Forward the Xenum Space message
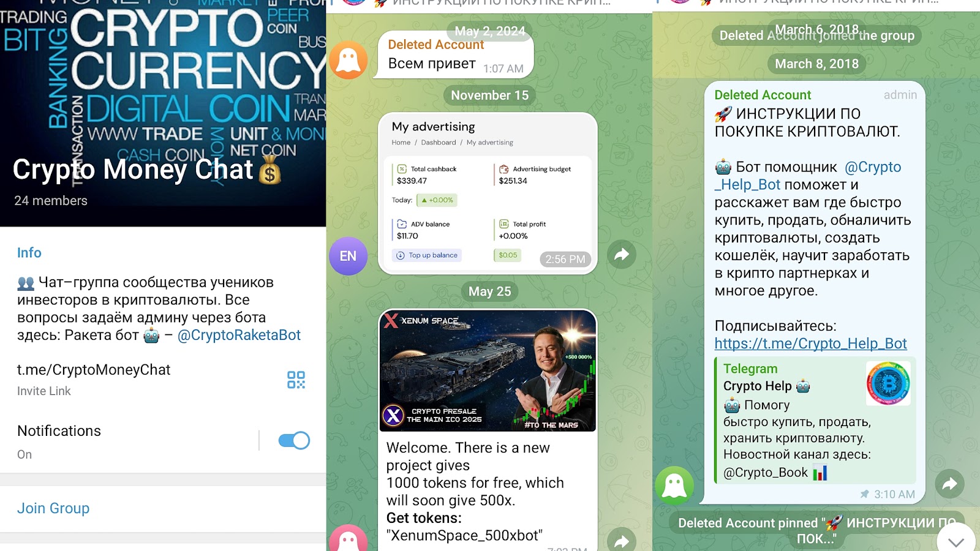 pyautogui.click(x=622, y=541)
